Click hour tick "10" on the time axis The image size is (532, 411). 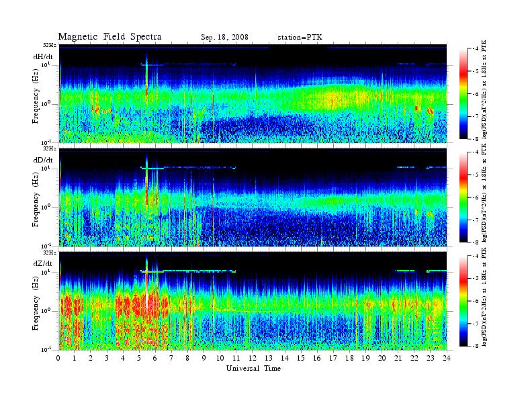(220, 358)
